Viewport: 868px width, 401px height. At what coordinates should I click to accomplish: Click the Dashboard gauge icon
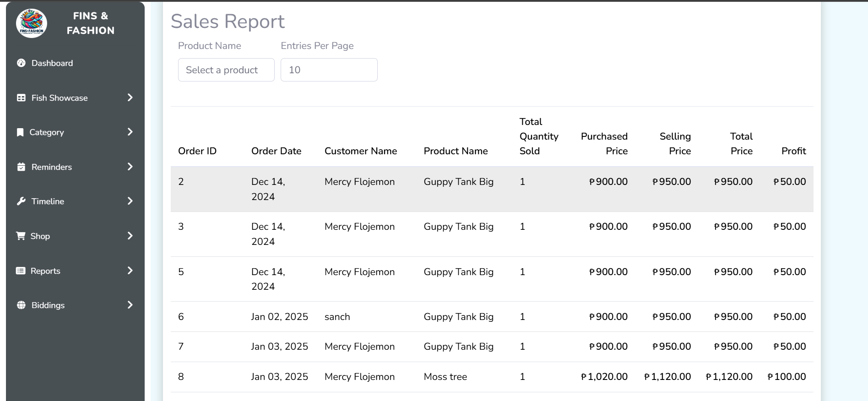click(x=21, y=63)
